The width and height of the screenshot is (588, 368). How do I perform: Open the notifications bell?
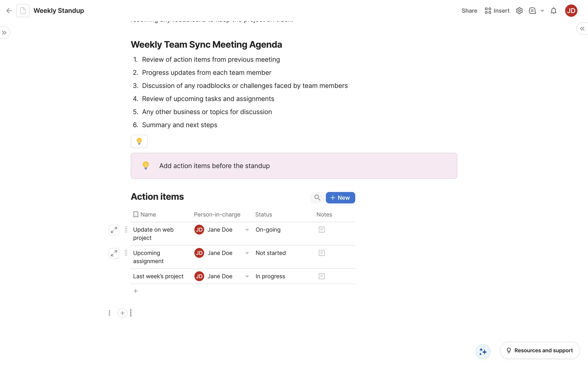pyautogui.click(x=553, y=11)
